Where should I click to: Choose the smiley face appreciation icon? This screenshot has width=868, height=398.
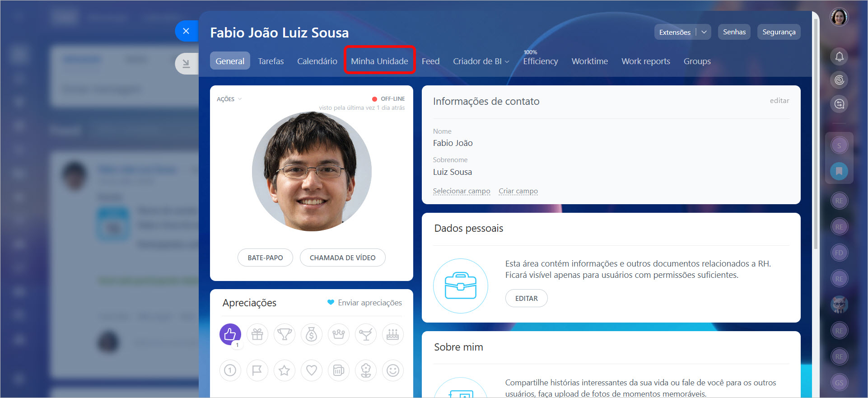393,370
